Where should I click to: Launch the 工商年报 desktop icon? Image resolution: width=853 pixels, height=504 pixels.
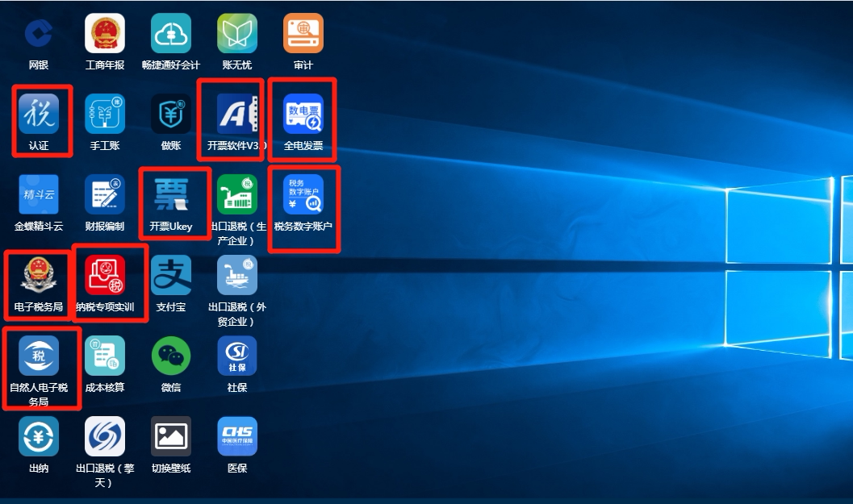[105, 34]
